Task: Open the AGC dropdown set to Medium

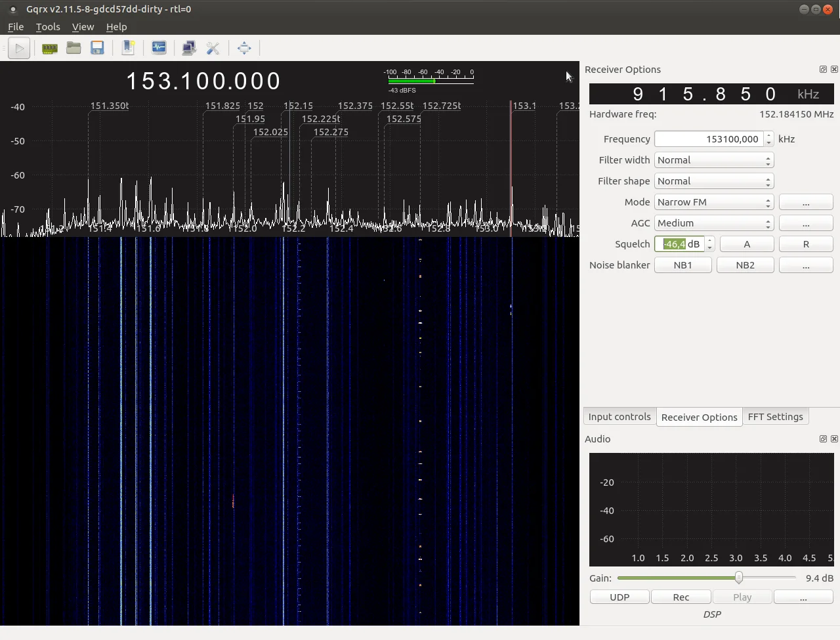Action: (714, 223)
